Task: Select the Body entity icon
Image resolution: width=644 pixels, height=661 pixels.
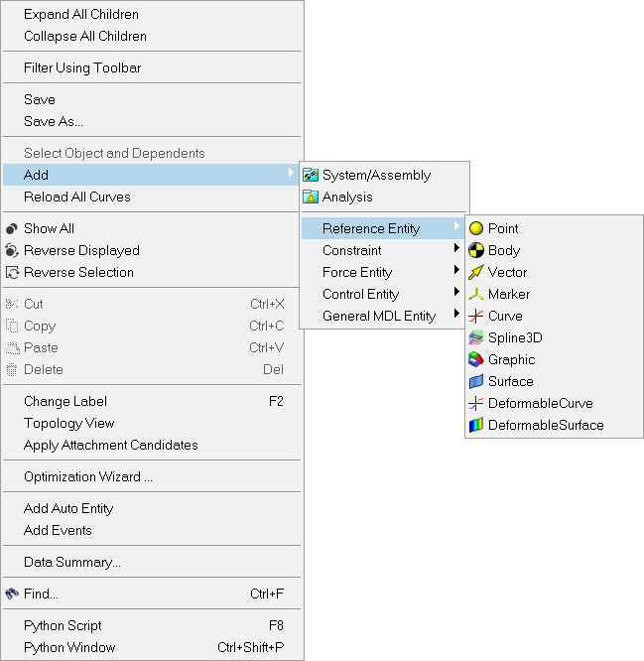Action: click(x=476, y=250)
